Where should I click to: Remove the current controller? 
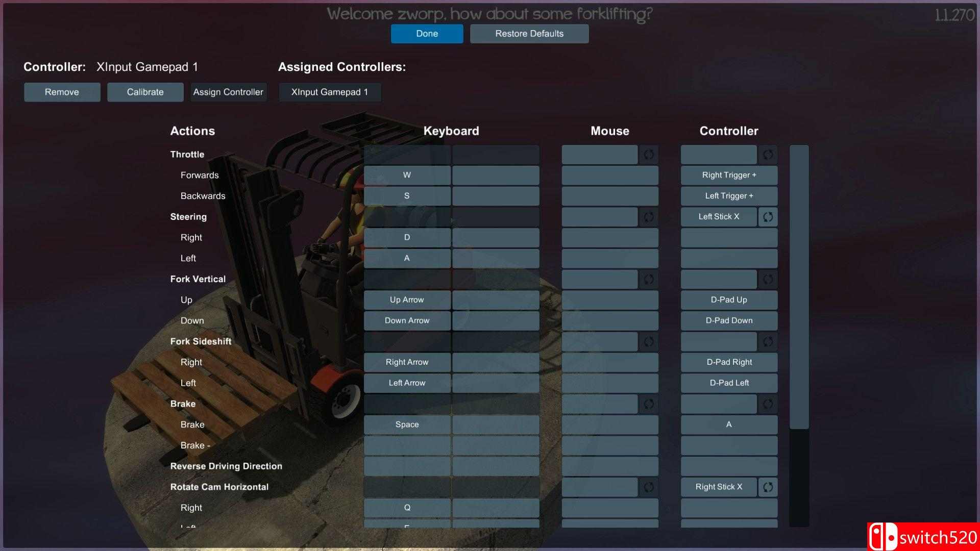point(62,92)
